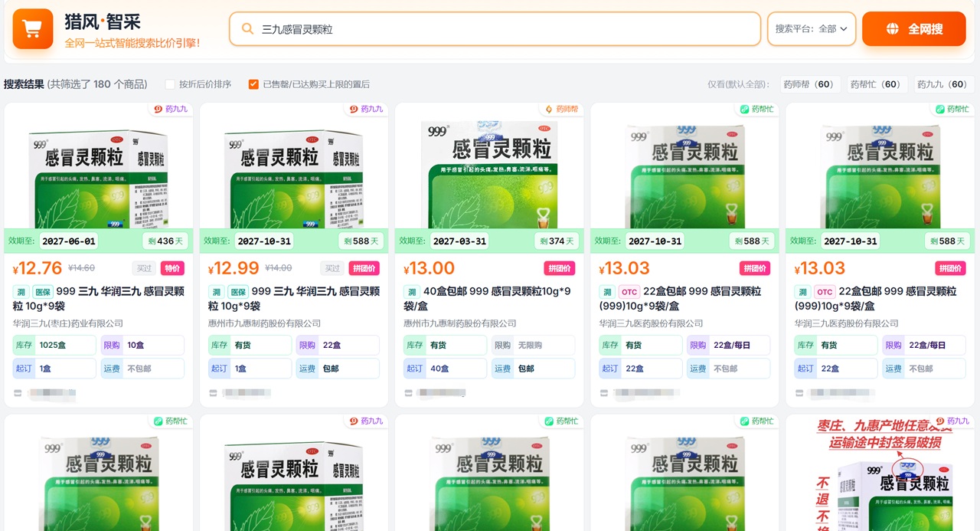The image size is (980, 531).
Task: Click store icon under the ¥13.00 card
Action: [408, 393]
